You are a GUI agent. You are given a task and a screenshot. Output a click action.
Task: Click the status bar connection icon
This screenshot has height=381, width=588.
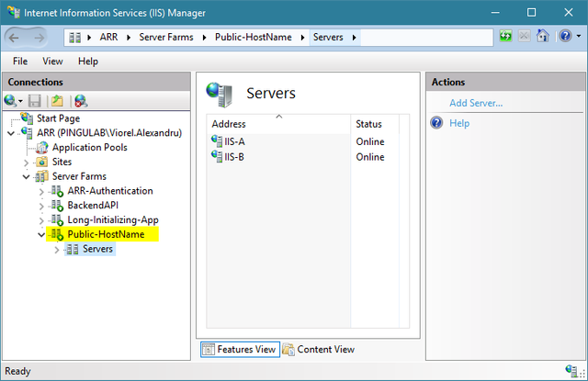571,371
